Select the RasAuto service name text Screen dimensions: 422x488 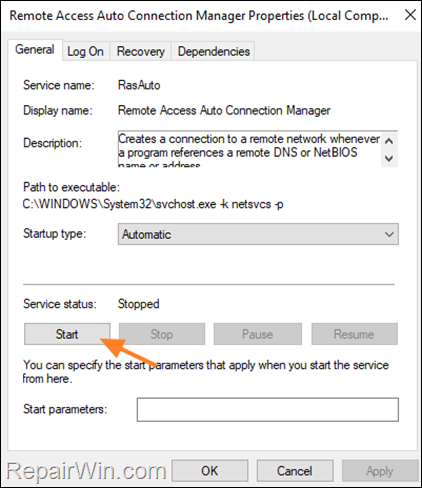[x=139, y=85]
